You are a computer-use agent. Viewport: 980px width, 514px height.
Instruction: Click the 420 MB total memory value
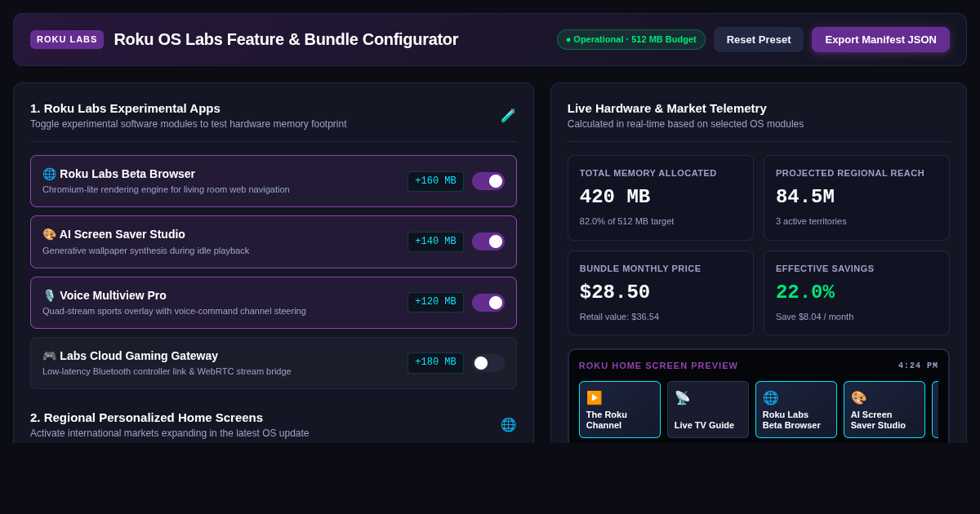pos(615,197)
